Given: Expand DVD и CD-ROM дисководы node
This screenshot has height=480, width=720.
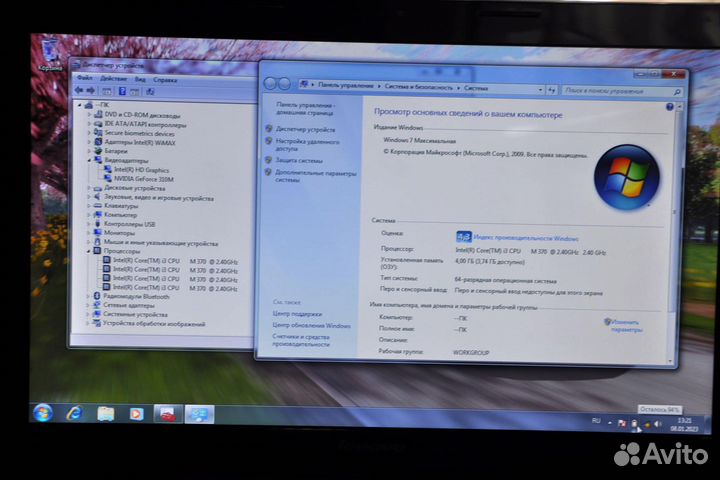Looking at the screenshot, I should [90, 114].
